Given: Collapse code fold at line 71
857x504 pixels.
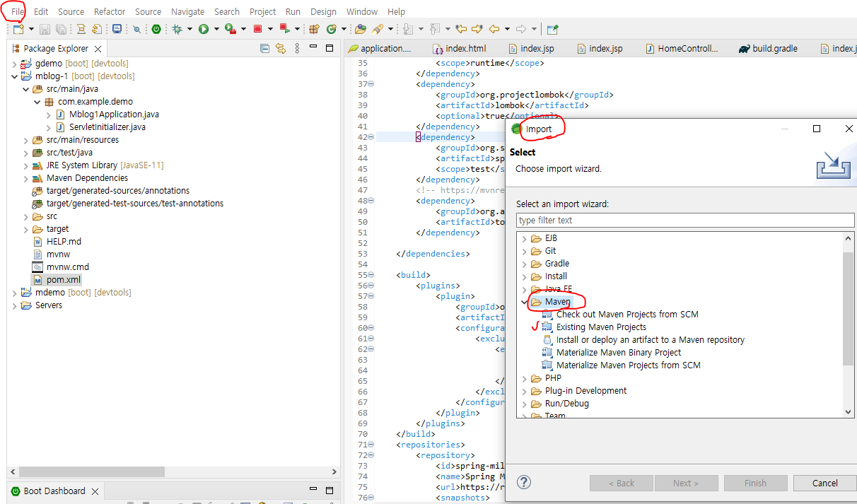Looking at the screenshot, I should coord(371,445).
